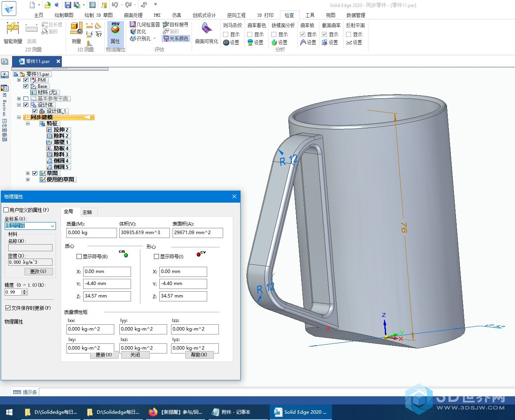Collapse the 同步建模 node

[19, 117]
